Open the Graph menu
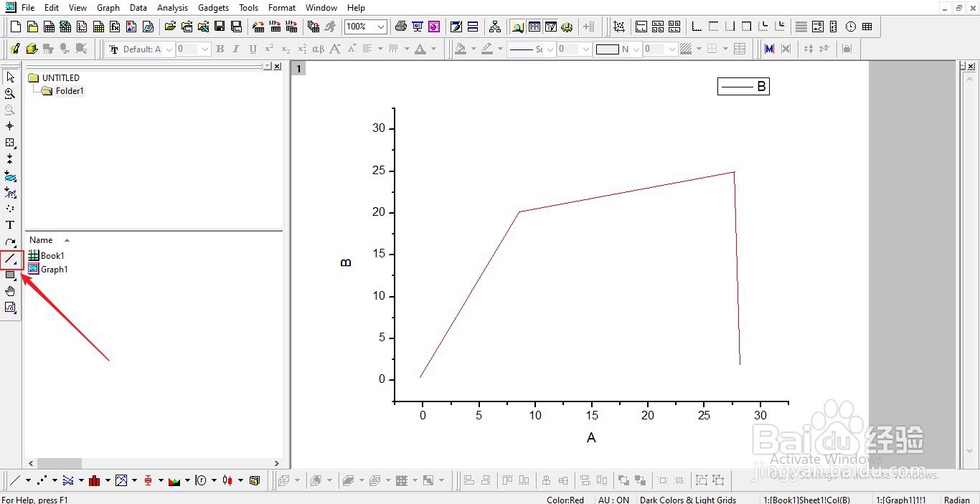This screenshot has width=980, height=504. click(x=108, y=8)
